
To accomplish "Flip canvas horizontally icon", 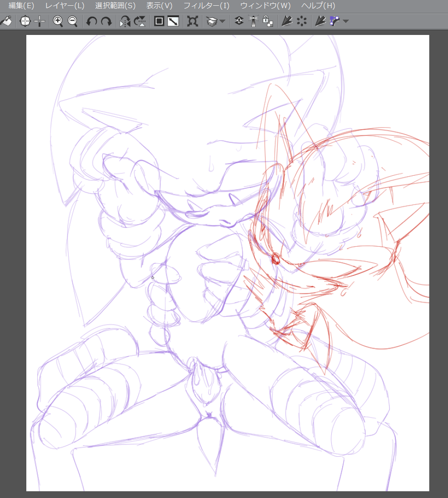I will [x=125, y=21].
